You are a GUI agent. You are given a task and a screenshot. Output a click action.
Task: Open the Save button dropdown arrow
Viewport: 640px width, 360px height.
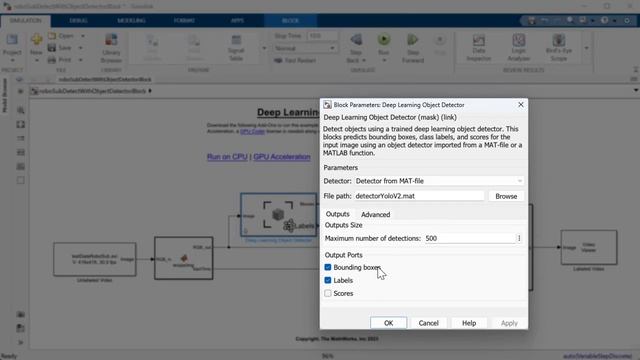(x=80, y=48)
